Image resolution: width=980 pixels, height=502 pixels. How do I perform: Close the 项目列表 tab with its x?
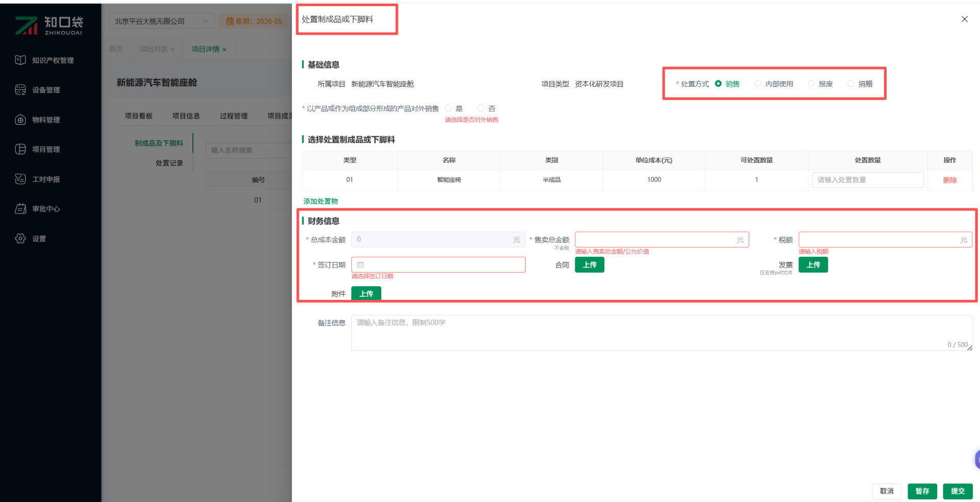pyautogui.click(x=173, y=50)
